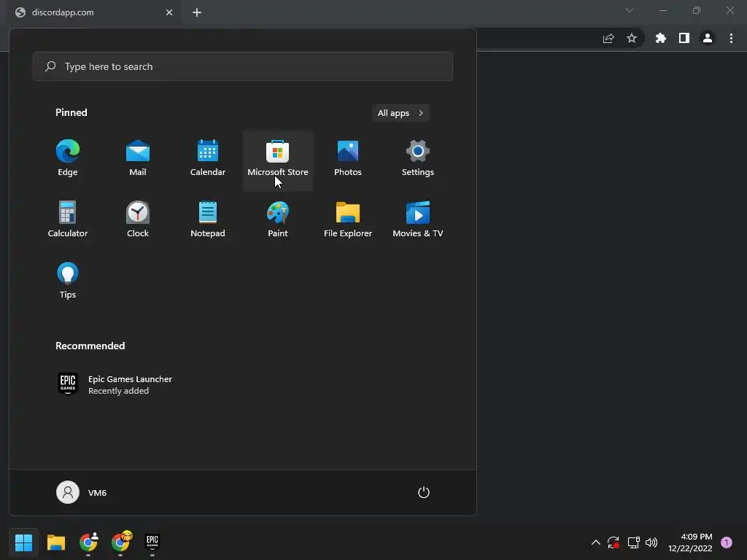Click the power button in Start menu
747x560 pixels.
click(x=424, y=492)
